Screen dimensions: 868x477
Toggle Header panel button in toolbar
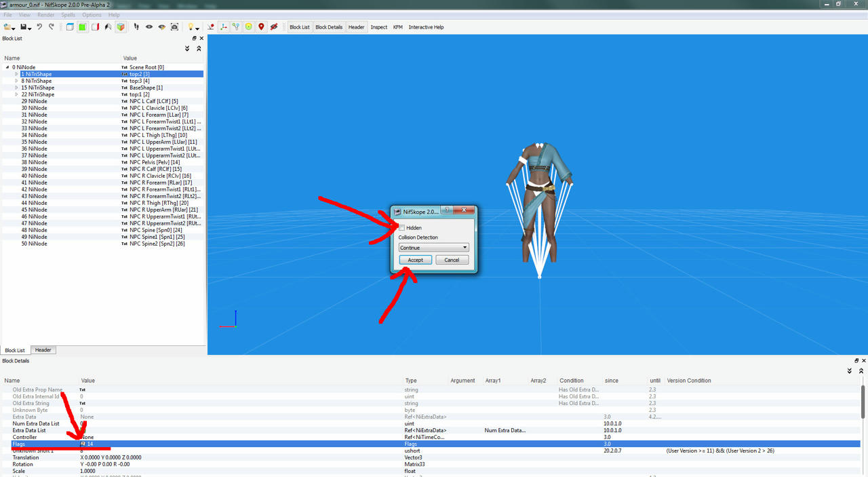[x=357, y=27]
